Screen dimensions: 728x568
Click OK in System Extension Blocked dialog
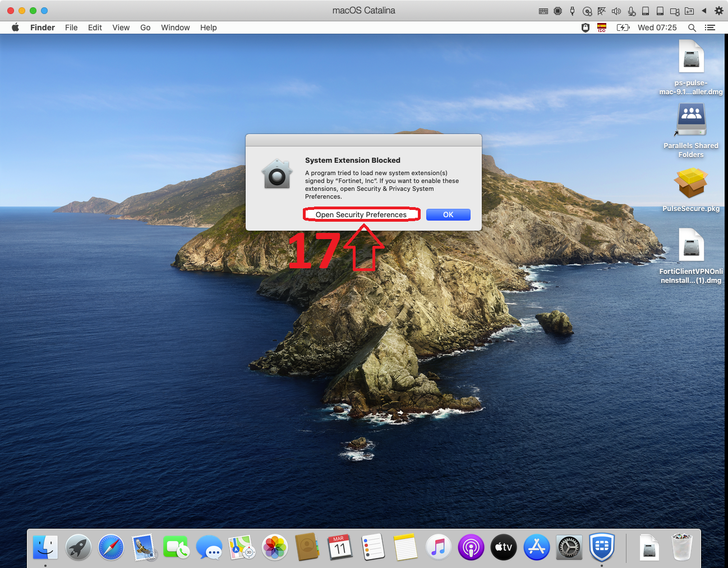pos(448,214)
